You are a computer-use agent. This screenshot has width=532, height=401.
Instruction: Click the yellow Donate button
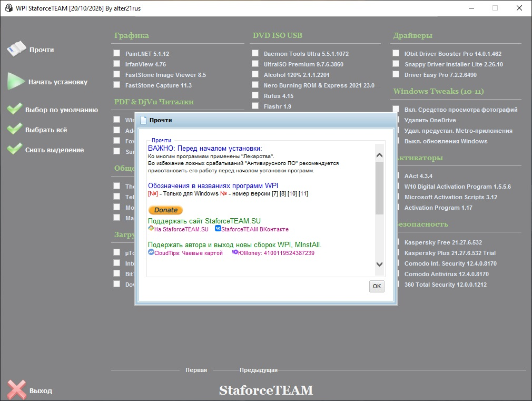coord(165,210)
